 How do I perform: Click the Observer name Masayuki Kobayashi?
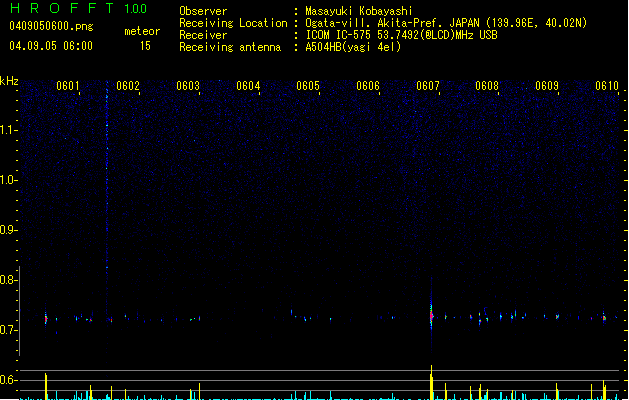point(359,11)
